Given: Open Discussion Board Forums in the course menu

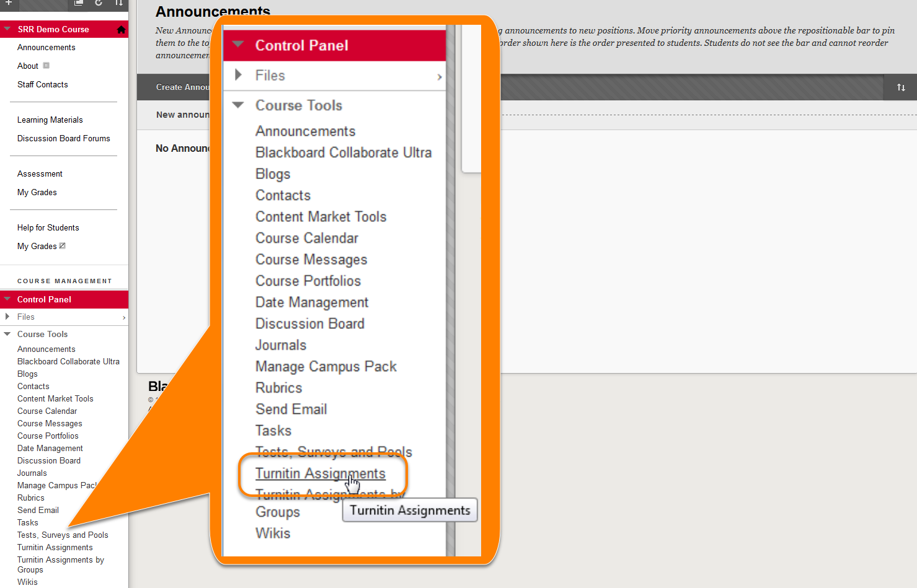Looking at the screenshot, I should pos(64,138).
